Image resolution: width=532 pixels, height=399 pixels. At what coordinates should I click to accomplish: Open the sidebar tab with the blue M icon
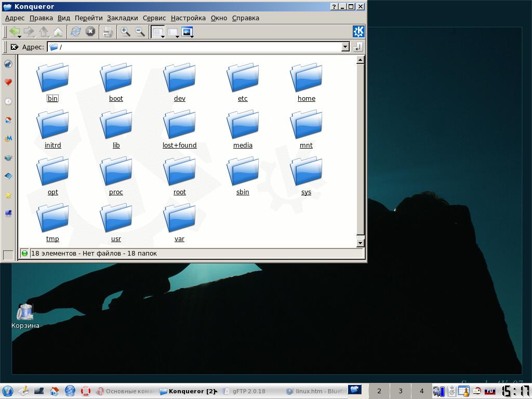click(x=8, y=138)
